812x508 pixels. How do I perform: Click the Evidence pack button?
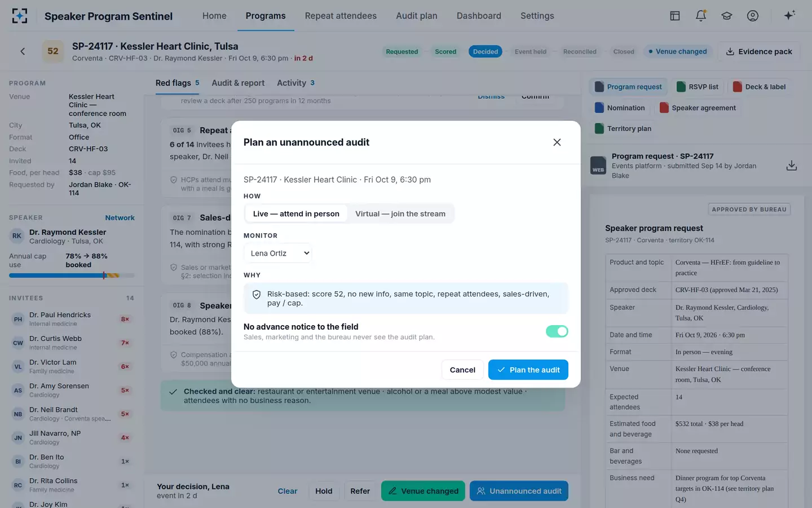coord(759,51)
